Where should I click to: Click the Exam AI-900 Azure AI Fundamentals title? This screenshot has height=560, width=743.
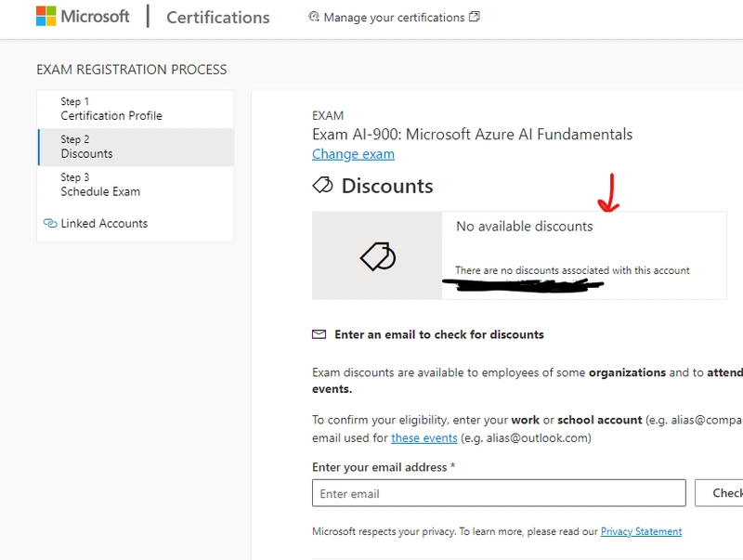[x=472, y=135]
